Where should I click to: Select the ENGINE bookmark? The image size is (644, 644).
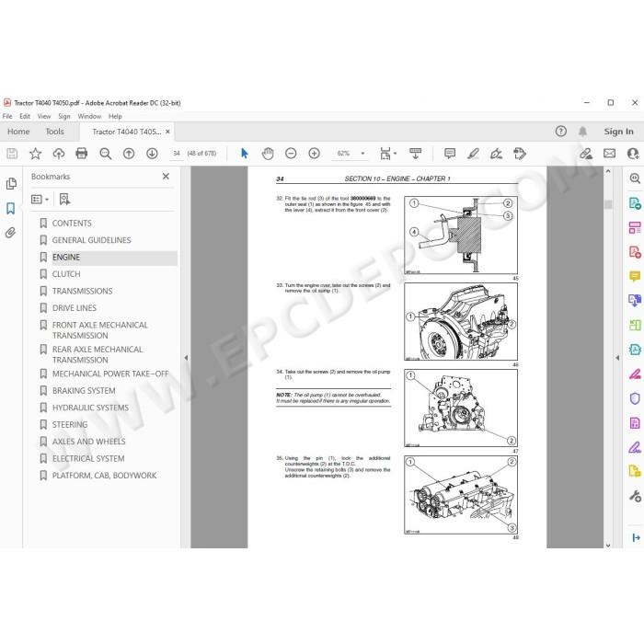click(x=66, y=258)
